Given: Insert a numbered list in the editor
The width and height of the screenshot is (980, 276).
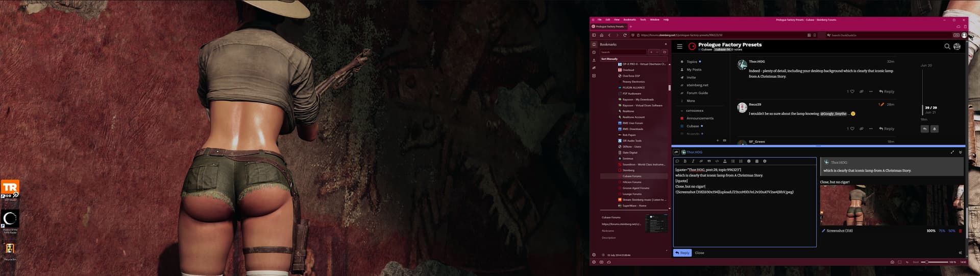Looking at the screenshot, I should coord(741,162).
